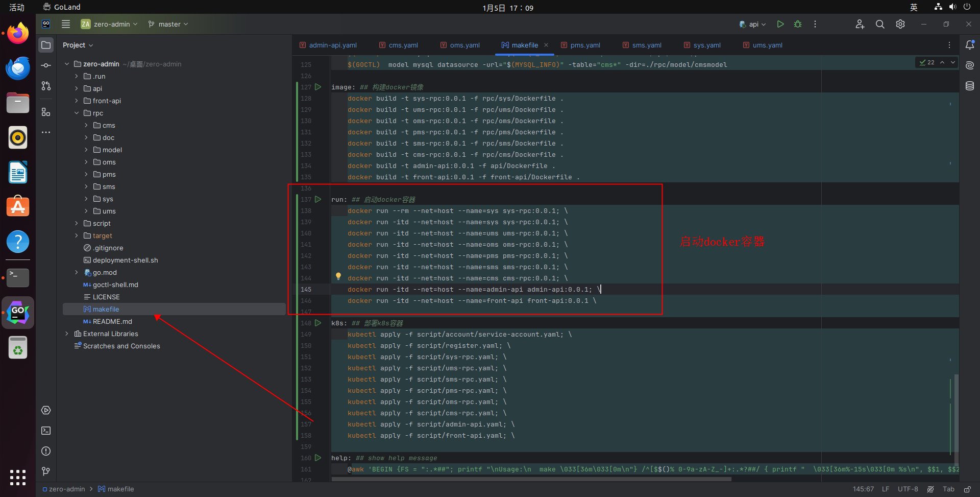Open the Terminal tool window

(46, 431)
